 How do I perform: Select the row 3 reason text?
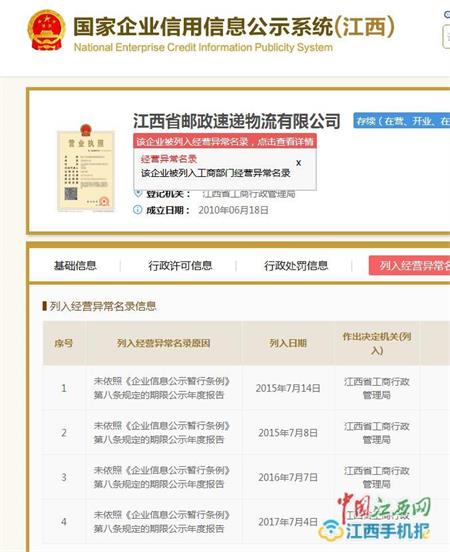point(162,477)
